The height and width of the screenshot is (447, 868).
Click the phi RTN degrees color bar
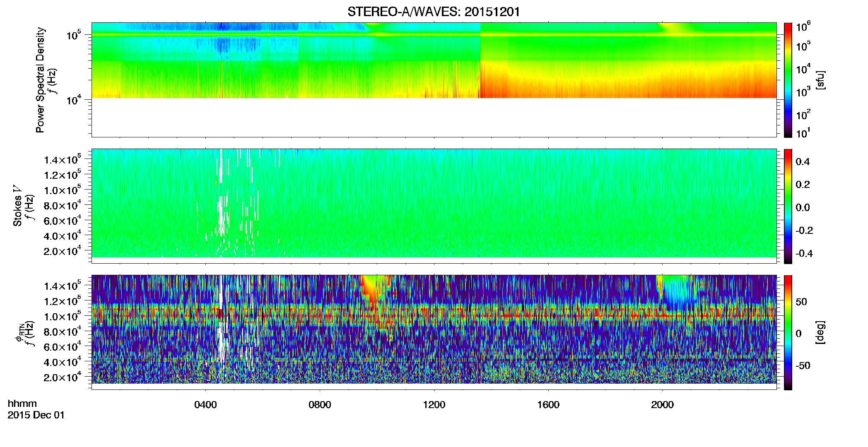[788, 332]
